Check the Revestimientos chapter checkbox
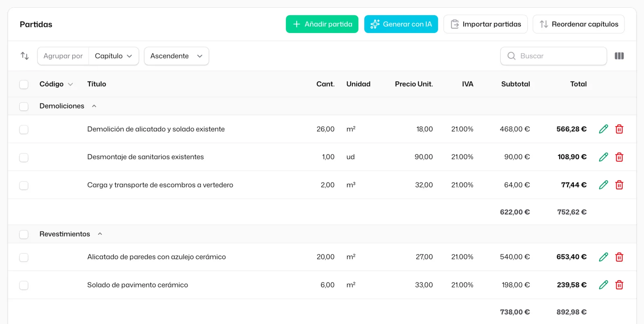This screenshot has height=324, width=644. [24, 234]
